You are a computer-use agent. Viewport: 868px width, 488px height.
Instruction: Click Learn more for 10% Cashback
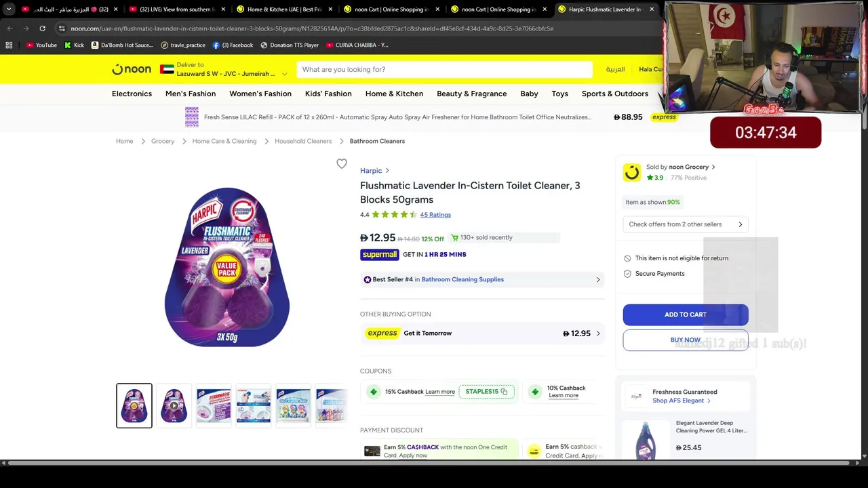coord(564,396)
